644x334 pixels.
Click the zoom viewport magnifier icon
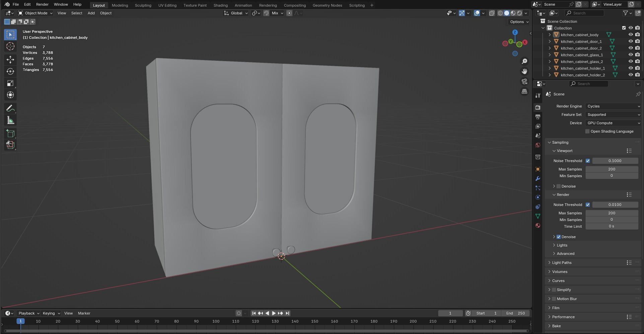[x=524, y=61]
